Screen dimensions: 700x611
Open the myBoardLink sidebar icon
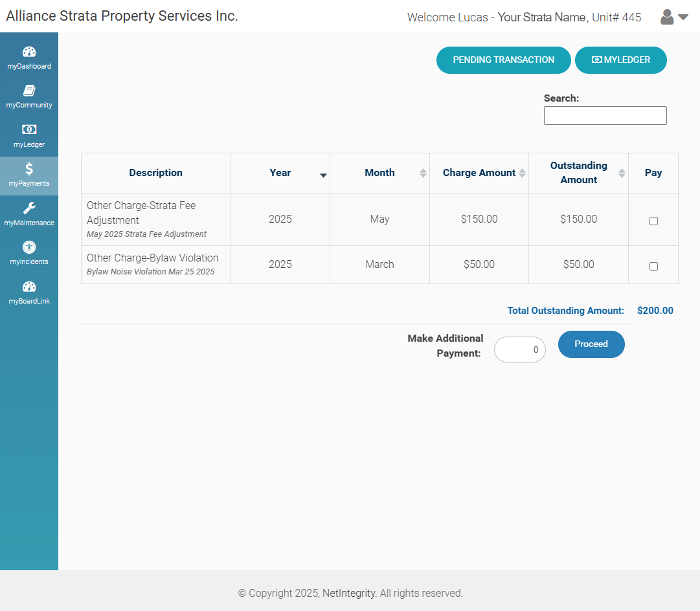tap(29, 292)
